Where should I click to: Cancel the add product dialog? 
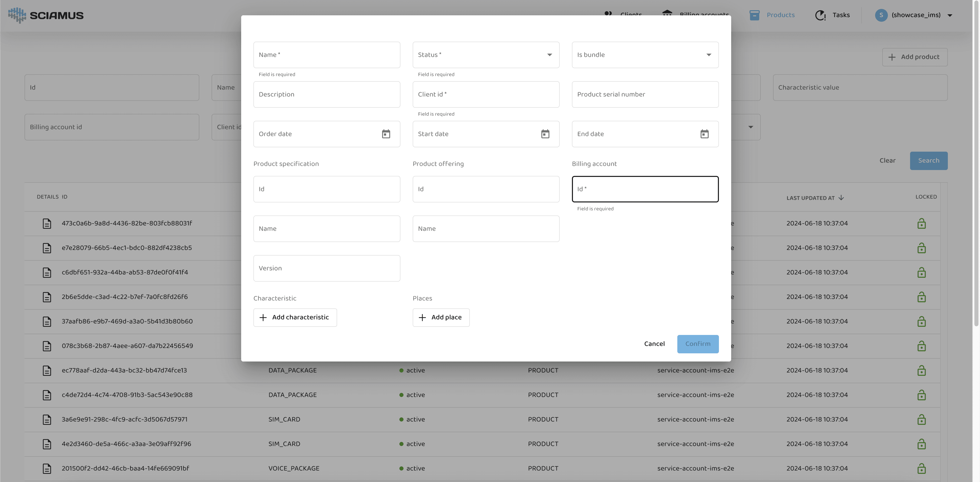coord(654,344)
